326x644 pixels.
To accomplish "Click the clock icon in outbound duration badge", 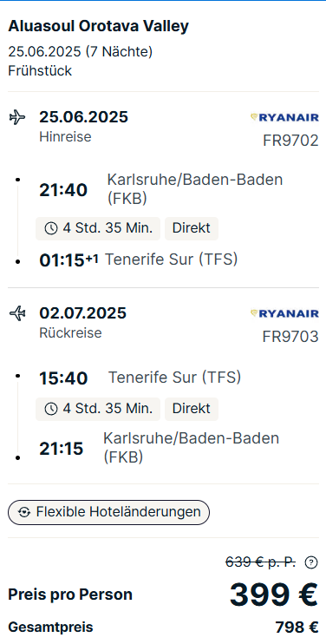I will 51,229.
